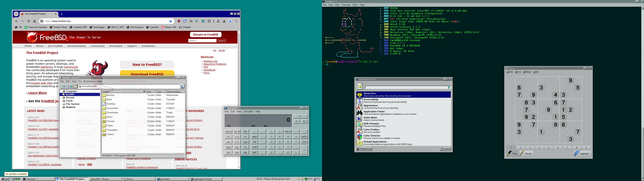Click Thunar back arrow toolbar icon
This screenshot has height=181, width=644.
(62, 86)
